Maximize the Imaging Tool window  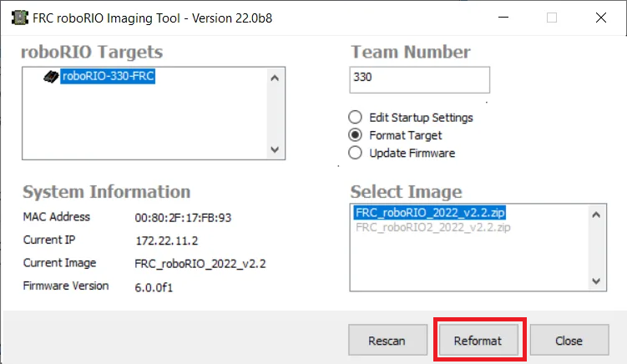[552, 18]
